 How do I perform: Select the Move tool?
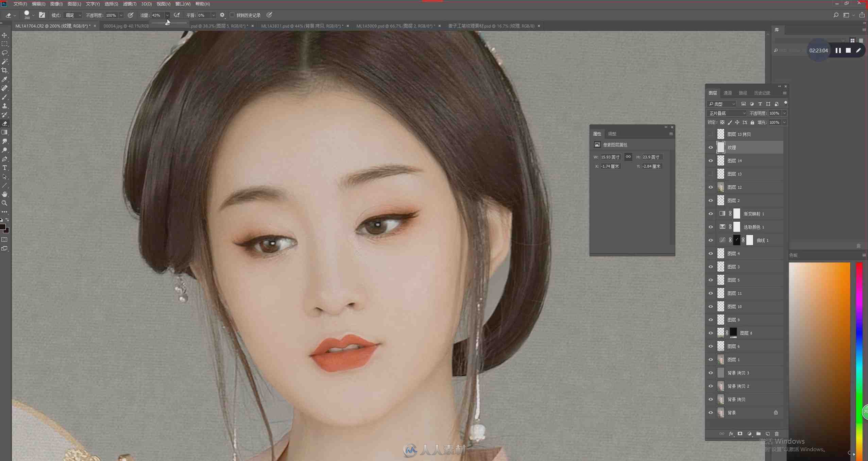coord(4,35)
